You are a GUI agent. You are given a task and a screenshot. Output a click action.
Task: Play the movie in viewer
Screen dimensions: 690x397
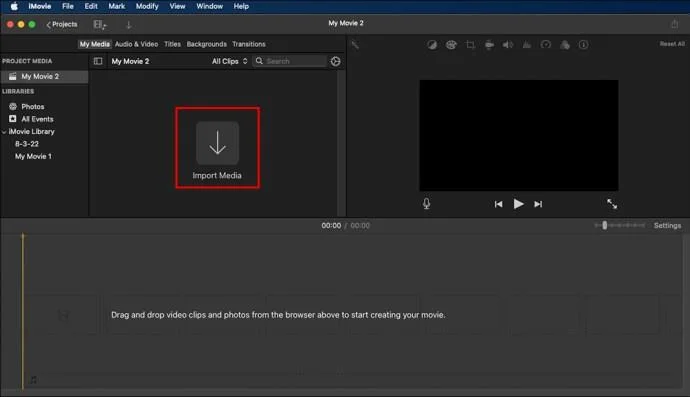click(518, 204)
